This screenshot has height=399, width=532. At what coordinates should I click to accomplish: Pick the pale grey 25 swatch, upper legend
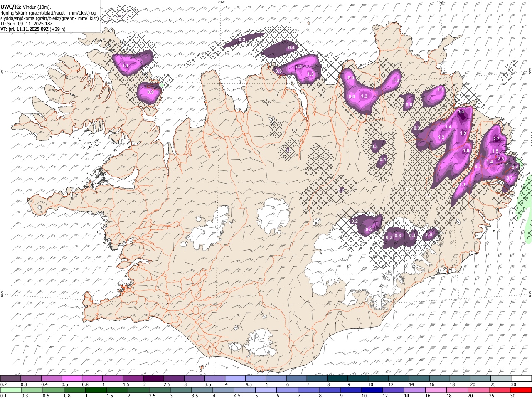point(501,379)
